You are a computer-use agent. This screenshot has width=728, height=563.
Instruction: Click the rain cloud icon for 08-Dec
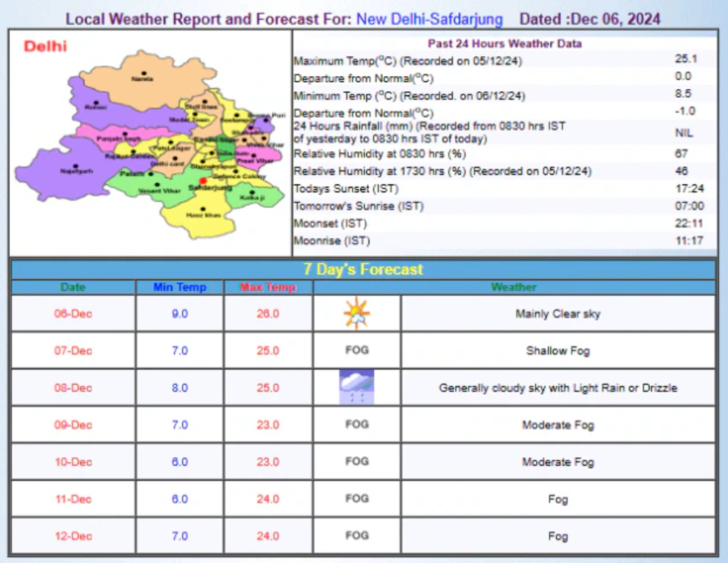[x=357, y=387]
